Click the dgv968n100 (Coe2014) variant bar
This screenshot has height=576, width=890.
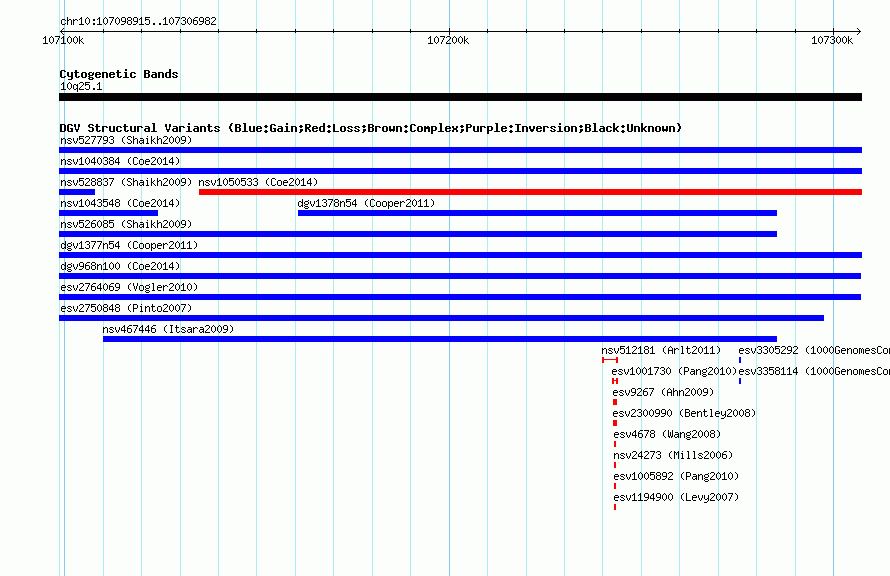click(x=460, y=276)
